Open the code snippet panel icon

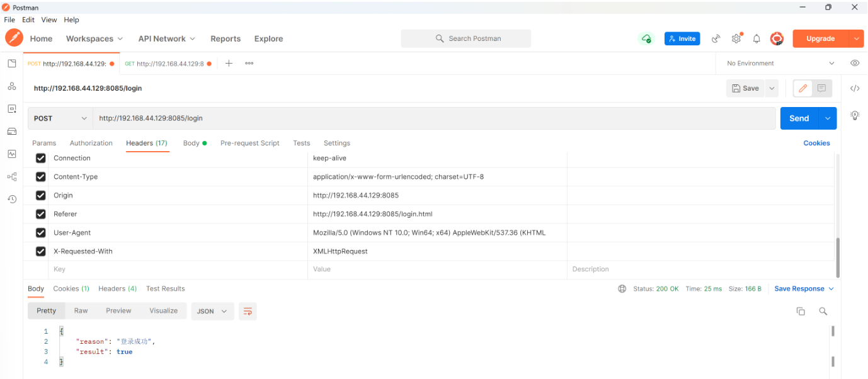tap(855, 88)
